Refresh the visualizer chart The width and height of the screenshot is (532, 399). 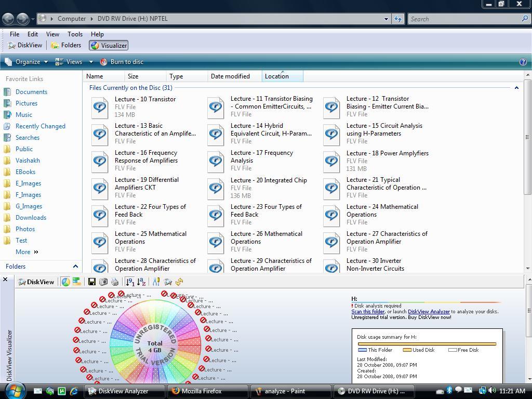179,282
